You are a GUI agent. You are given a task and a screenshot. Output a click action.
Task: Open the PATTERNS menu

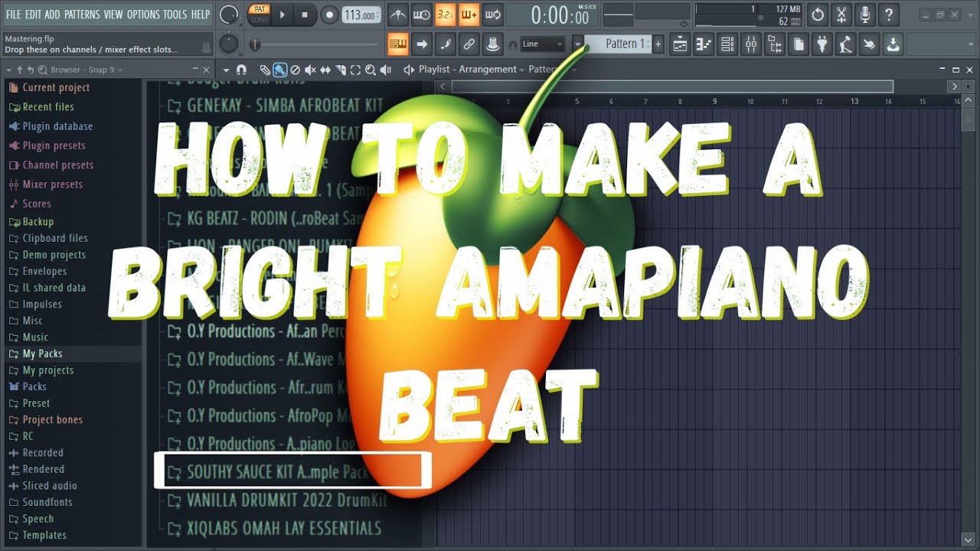click(82, 15)
